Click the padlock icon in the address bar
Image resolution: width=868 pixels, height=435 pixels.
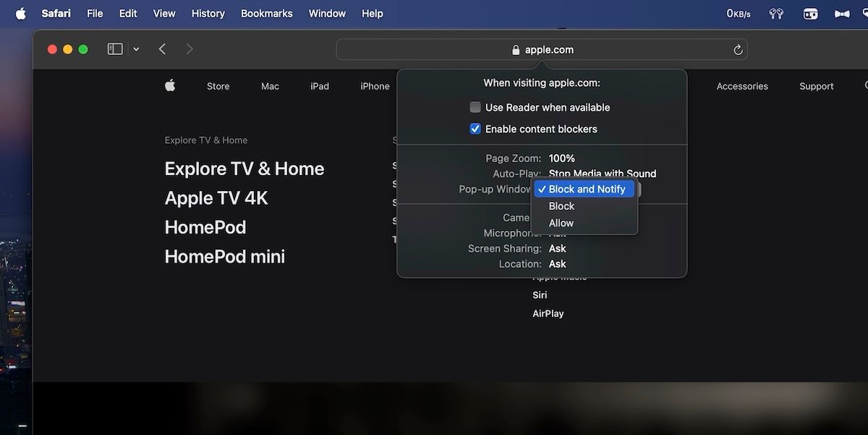[x=515, y=49]
